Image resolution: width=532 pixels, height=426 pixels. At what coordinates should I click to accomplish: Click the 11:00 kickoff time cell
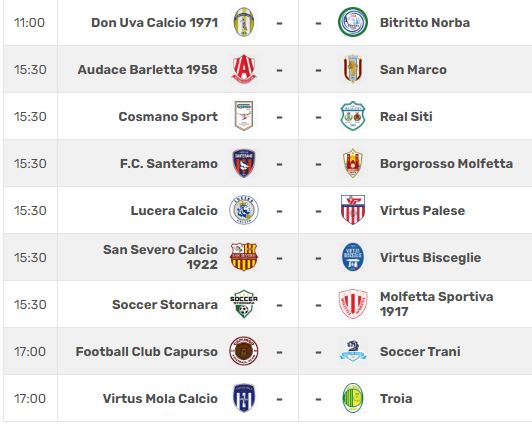coord(30,22)
